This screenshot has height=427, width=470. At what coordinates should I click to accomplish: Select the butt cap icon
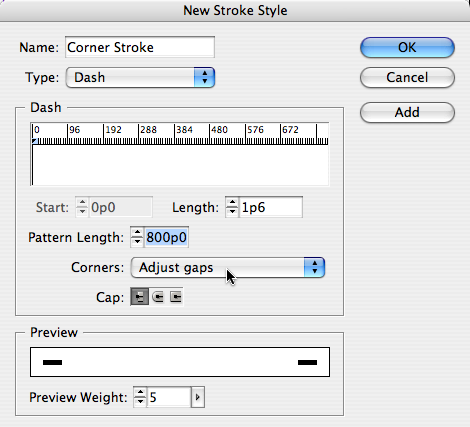pyautogui.click(x=139, y=297)
